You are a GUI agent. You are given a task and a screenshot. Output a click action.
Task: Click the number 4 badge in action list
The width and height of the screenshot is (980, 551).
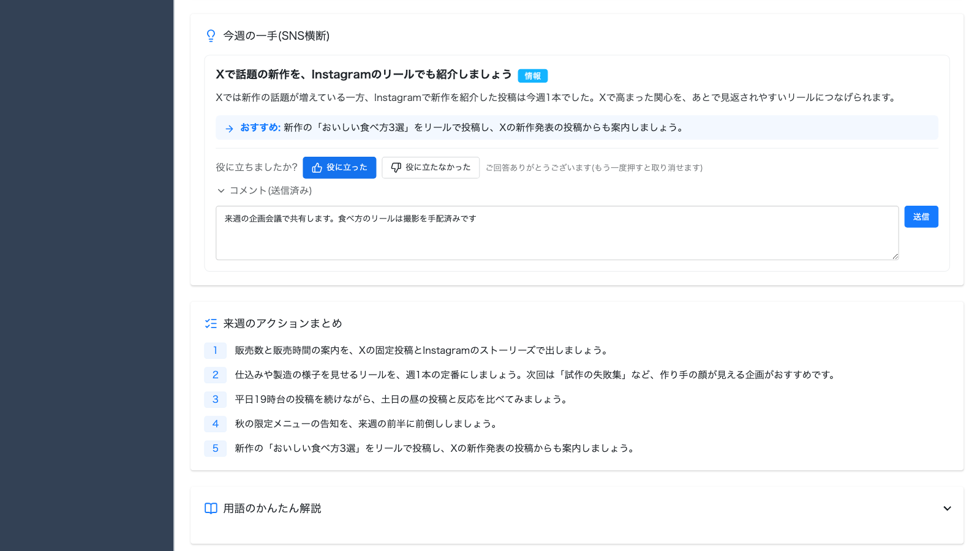[x=215, y=424]
